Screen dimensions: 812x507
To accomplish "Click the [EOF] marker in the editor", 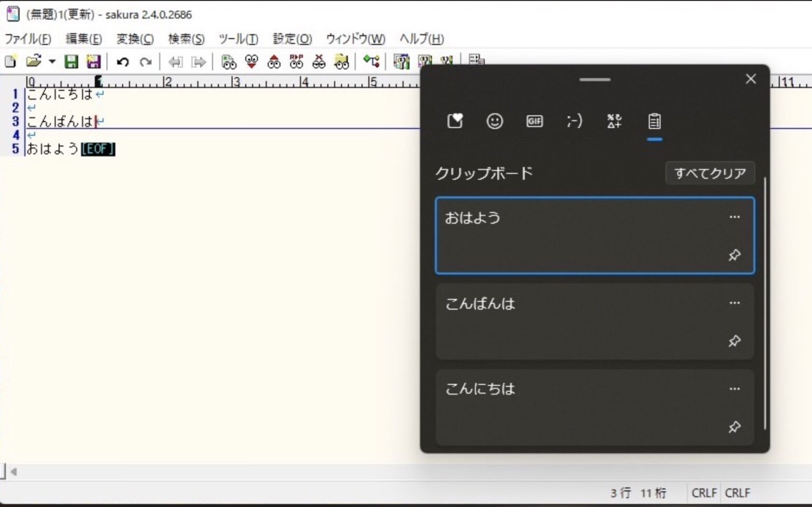I will [98, 149].
